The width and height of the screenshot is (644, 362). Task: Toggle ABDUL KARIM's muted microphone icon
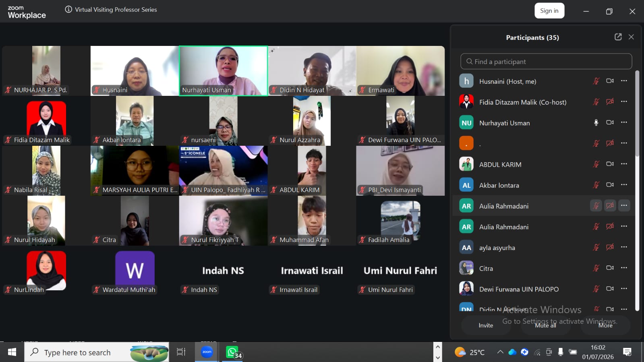[x=596, y=164]
